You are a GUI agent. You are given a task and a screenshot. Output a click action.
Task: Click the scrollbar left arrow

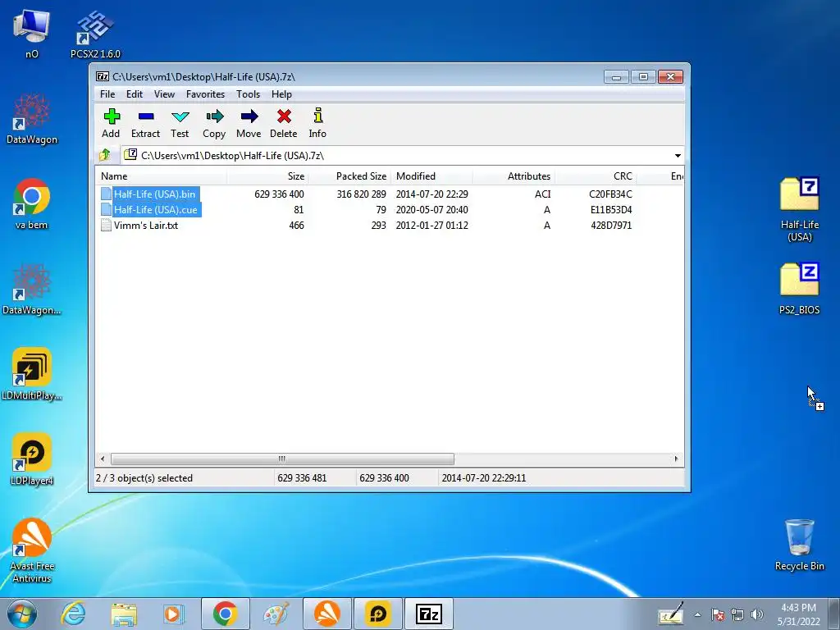(x=103, y=459)
